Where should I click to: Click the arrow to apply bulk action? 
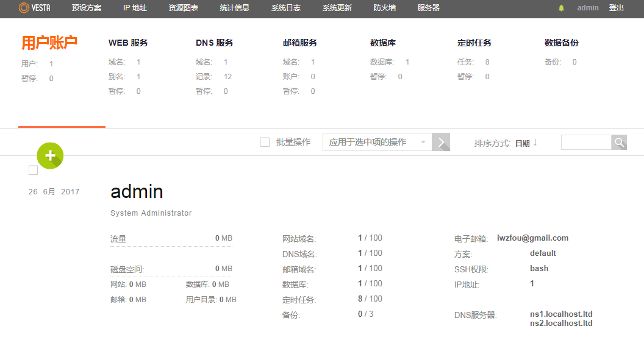click(x=441, y=142)
